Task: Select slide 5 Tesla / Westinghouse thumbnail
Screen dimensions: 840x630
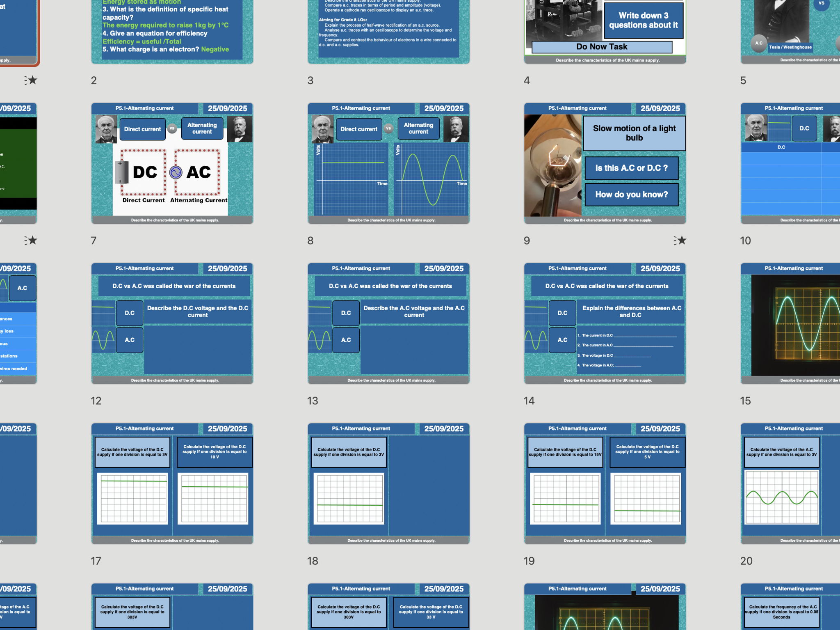Action: (790, 31)
